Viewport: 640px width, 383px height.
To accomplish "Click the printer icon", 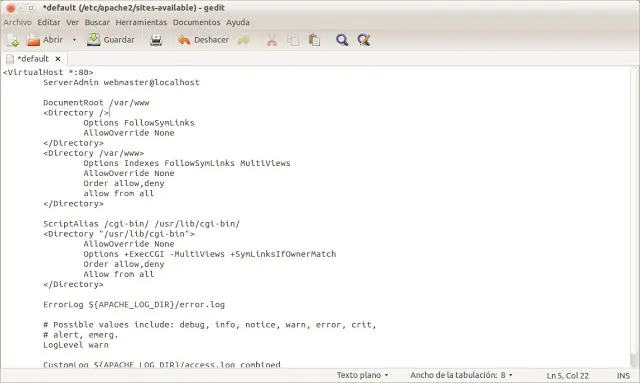I will pyautogui.click(x=156, y=40).
